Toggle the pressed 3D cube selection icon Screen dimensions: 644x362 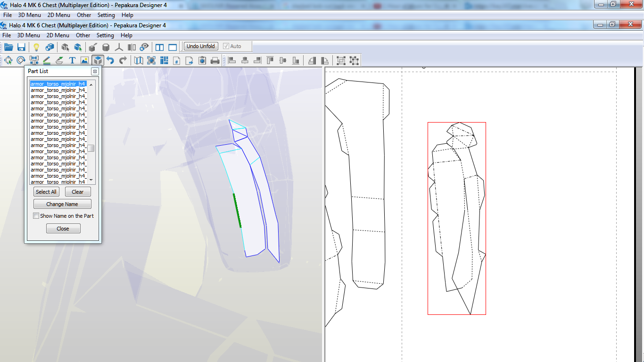pyautogui.click(x=98, y=60)
